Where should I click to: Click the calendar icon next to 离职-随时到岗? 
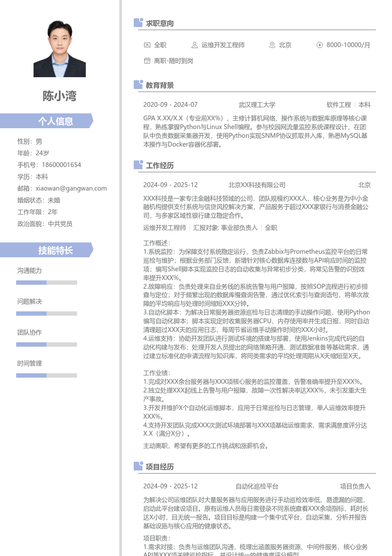coord(147,61)
